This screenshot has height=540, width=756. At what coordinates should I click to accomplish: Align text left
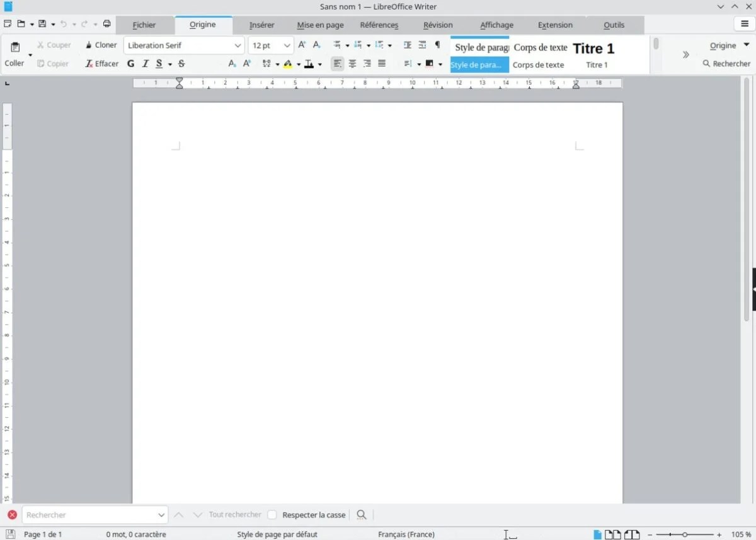click(x=338, y=64)
